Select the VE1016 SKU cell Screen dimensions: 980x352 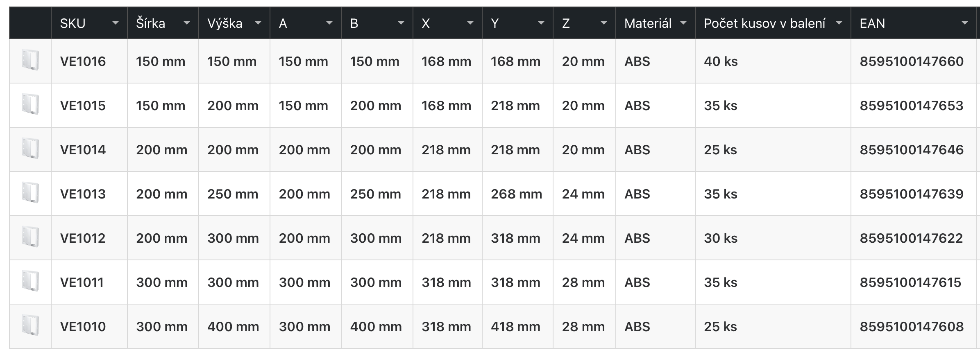click(89, 61)
